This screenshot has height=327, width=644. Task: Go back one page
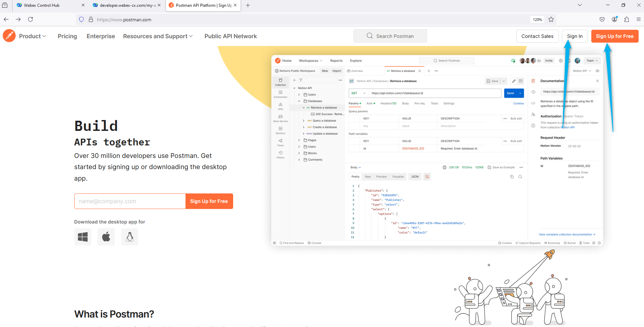[6, 19]
